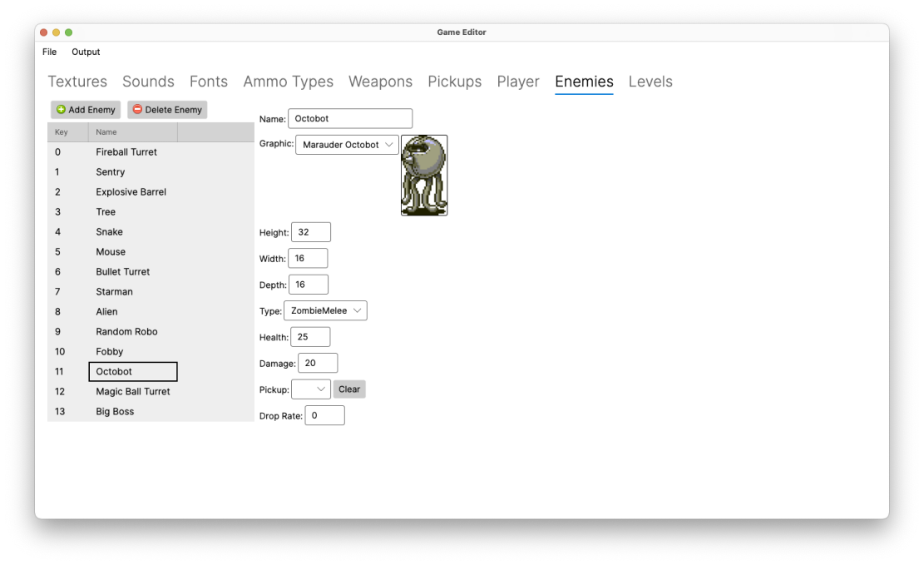Switch to the Textures tab
The height and width of the screenshot is (565, 924).
tap(77, 82)
